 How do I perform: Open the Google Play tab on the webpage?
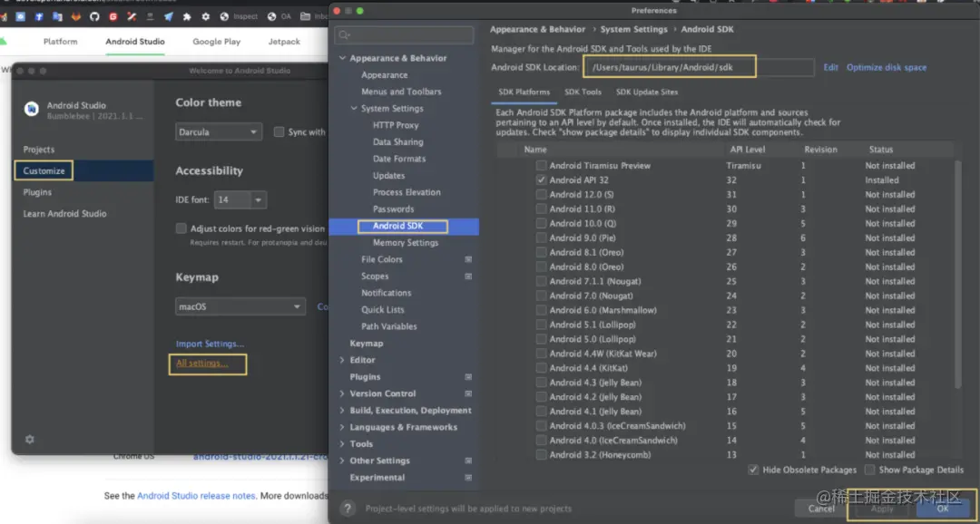coord(216,42)
